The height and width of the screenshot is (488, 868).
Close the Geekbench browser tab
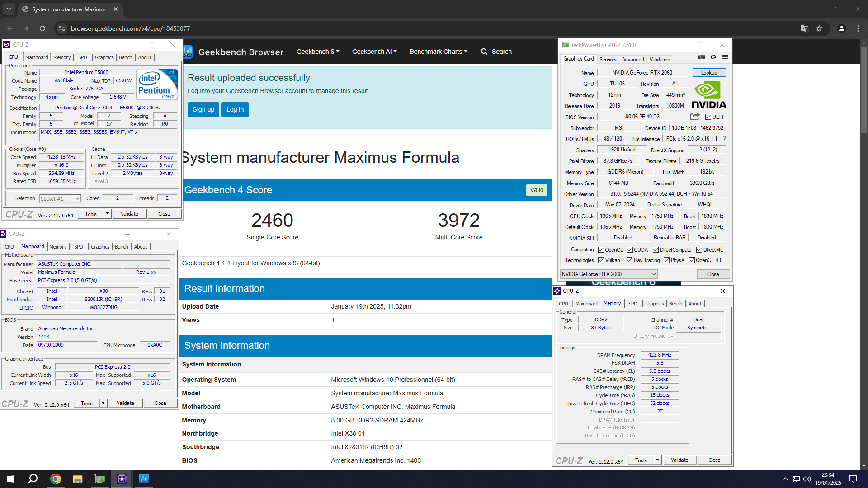(x=116, y=9)
